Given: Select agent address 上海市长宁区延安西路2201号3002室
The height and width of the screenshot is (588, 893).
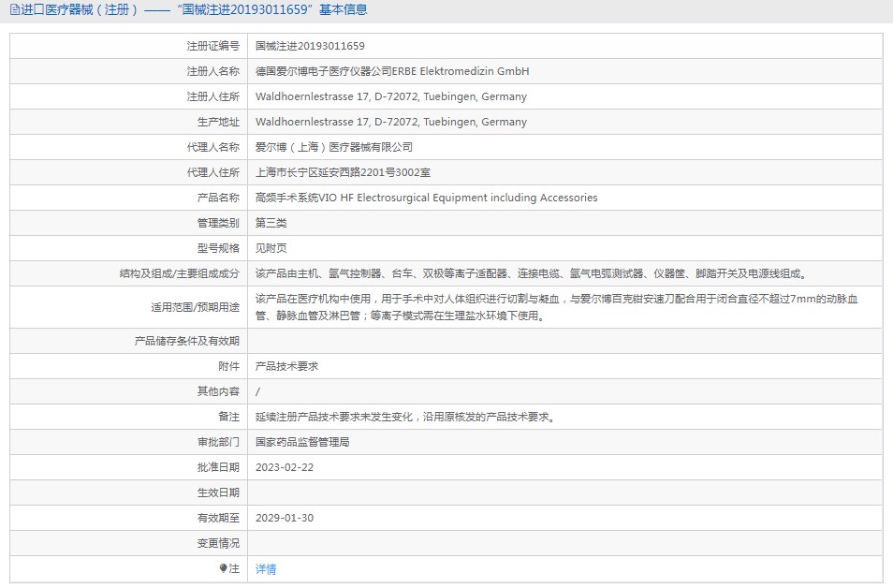Looking at the screenshot, I should coord(343,172).
